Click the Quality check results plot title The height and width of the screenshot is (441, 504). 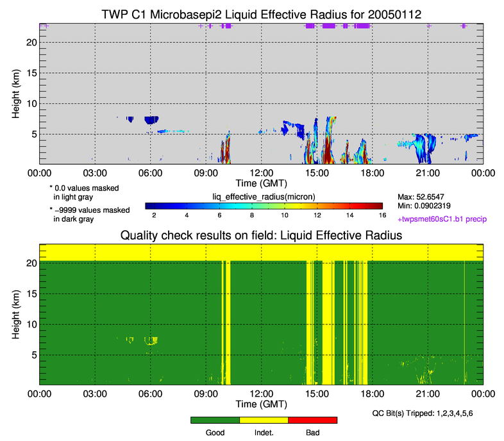pyautogui.click(x=261, y=235)
